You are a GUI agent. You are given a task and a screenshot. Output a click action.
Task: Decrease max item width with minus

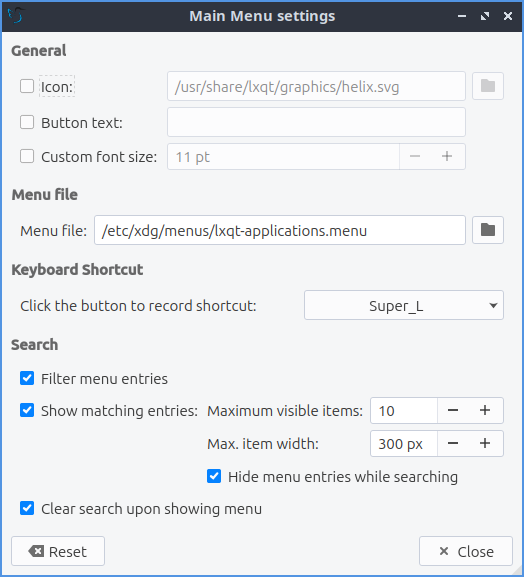point(453,443)
